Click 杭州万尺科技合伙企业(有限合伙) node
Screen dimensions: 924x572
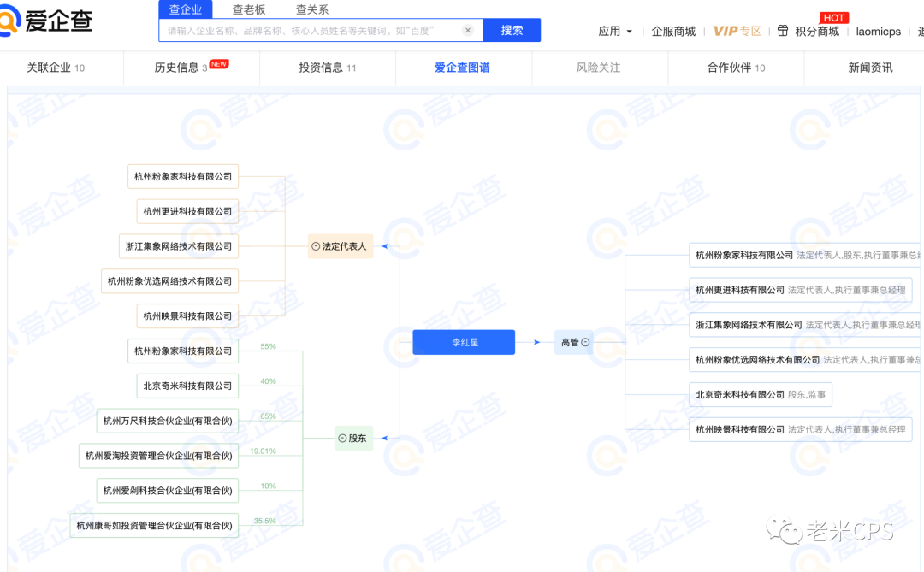[168, 421]
